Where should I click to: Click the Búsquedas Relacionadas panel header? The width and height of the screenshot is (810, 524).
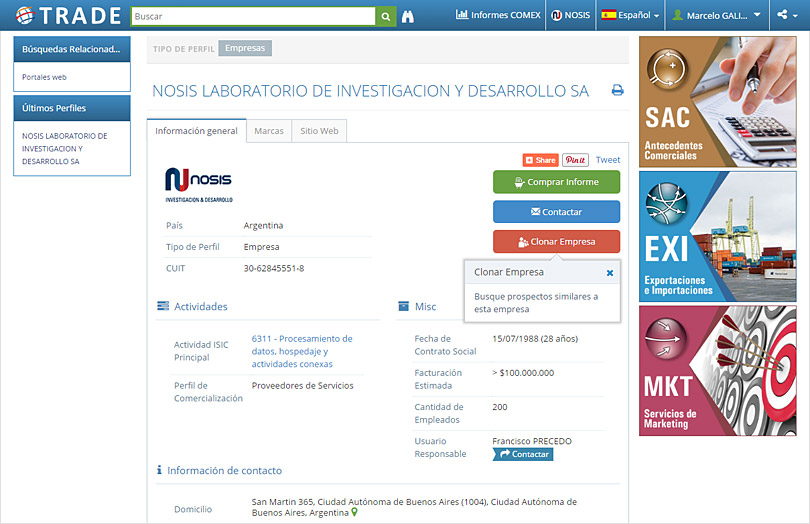[x=72, y=49]
